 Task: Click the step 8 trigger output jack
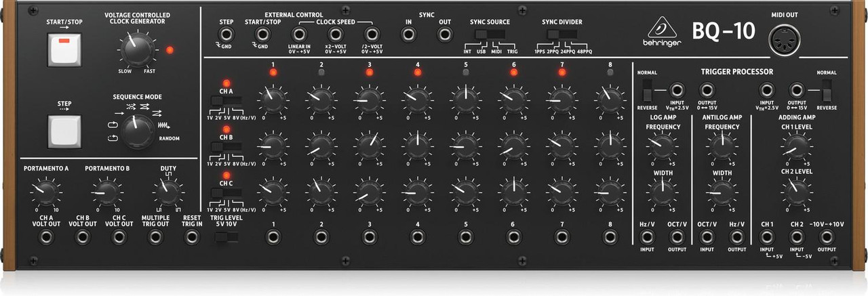610,237
